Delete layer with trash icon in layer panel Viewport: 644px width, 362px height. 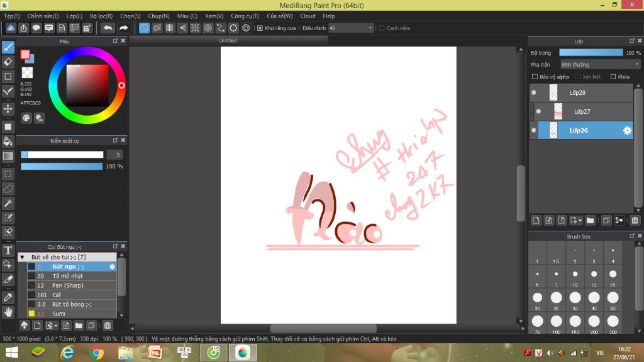pyautogui.click(x=635, y=221)
